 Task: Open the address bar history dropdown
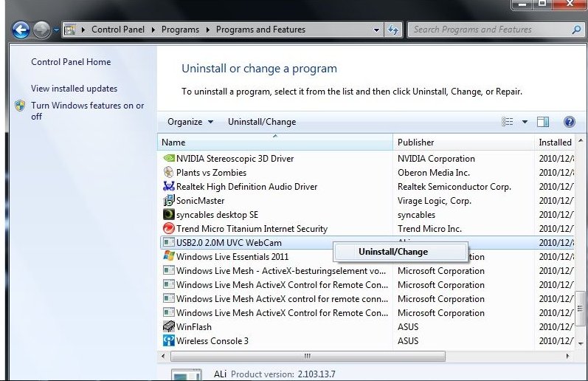pyautogui.click(x=377, y=30)
